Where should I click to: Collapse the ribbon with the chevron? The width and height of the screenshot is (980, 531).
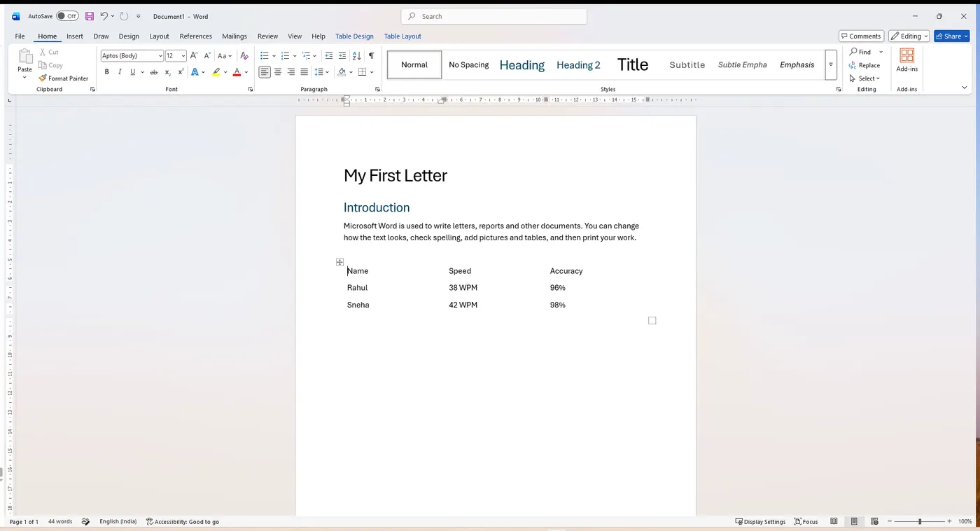tap(964, 88)
